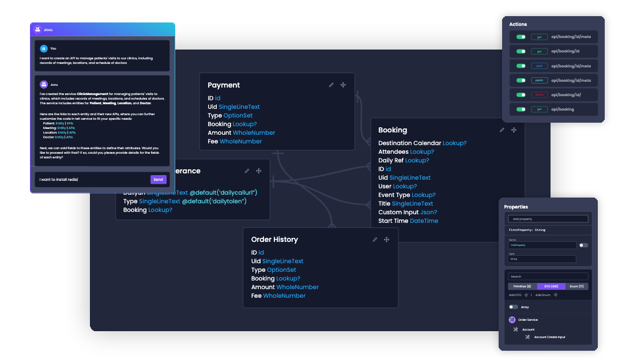Select the Order Service tree item
This screenshot has height=364, width=637.
[527, 320]
